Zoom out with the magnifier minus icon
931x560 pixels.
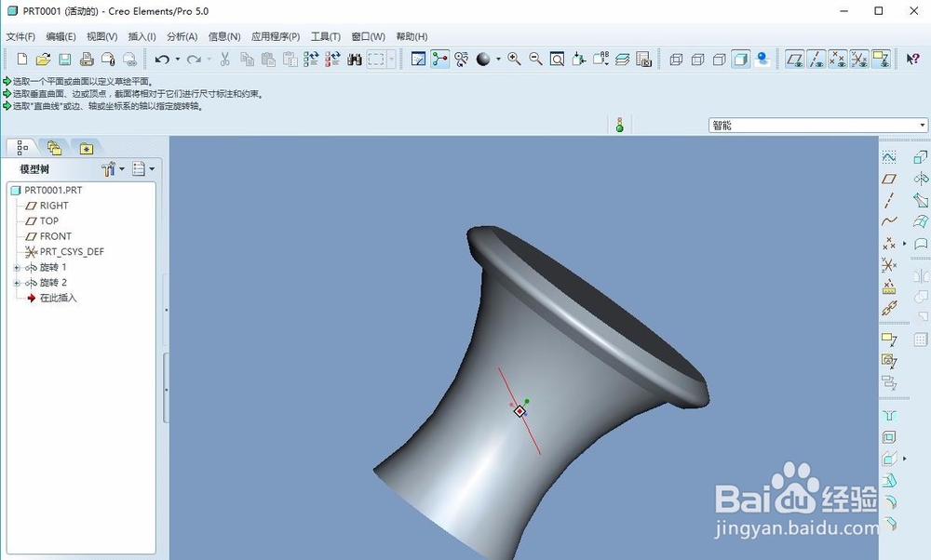(535, 60)
